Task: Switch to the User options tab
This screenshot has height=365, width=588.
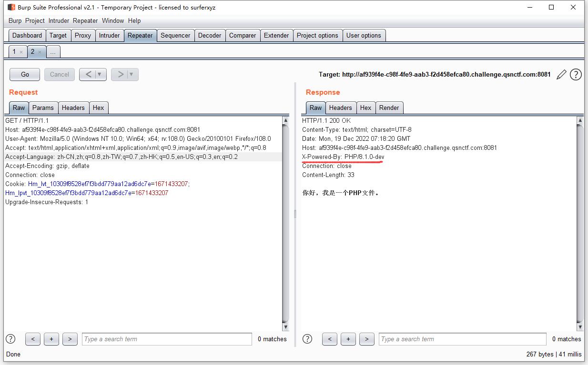Action: click(364, 35)
